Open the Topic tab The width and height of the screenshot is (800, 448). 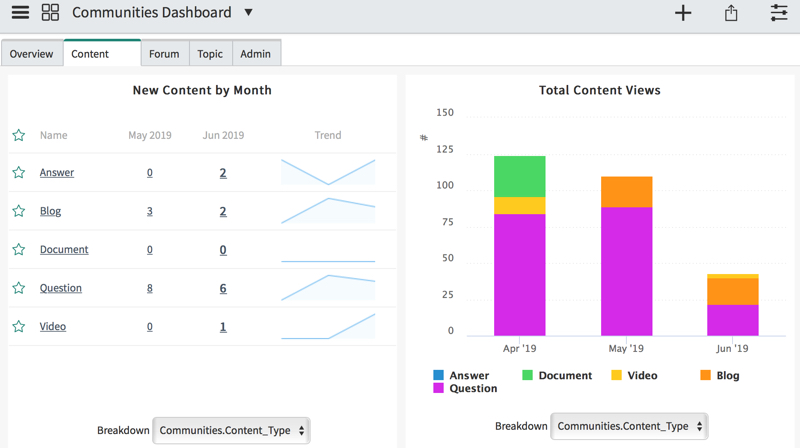[x=211, y=54]
